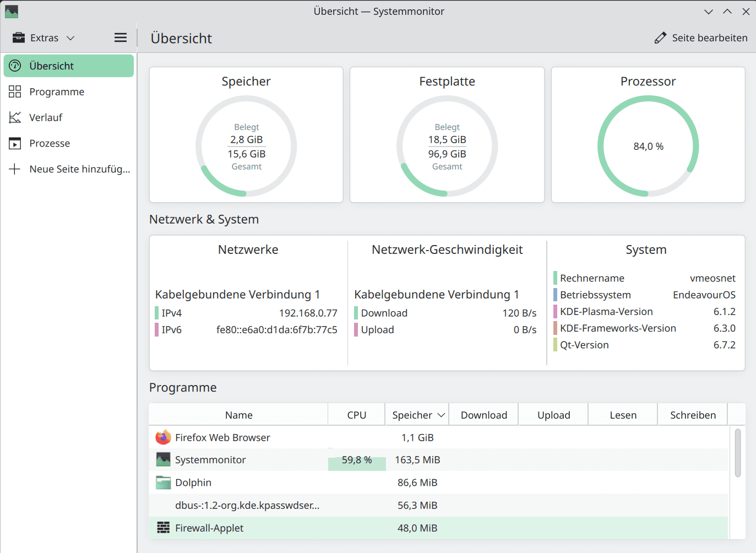Click the IPv6 pink color swatch
Screen dimensions: 756x553
157,329
